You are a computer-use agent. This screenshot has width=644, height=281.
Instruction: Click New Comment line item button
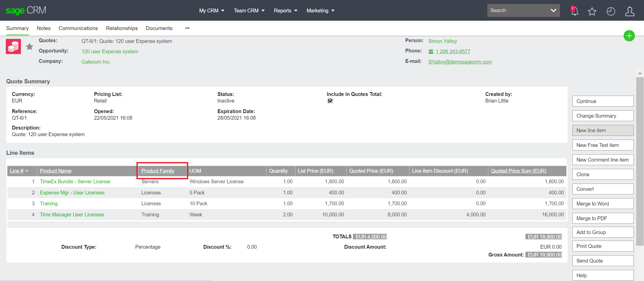(x=603, y=160)
